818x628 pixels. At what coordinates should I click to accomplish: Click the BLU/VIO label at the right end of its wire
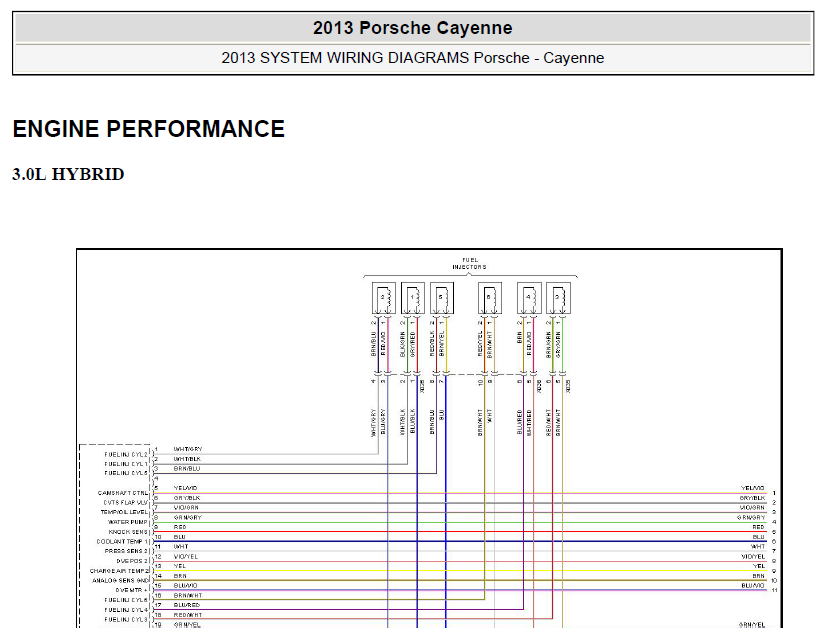(753, 586)
